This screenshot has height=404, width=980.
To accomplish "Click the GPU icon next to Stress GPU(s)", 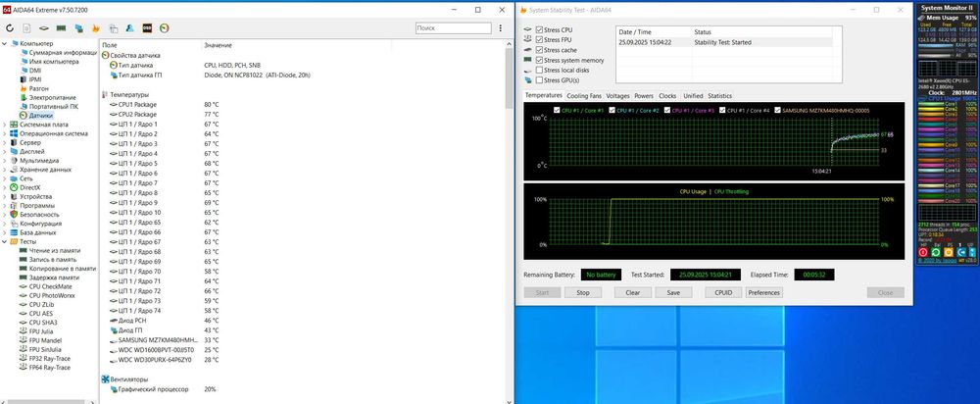I will (x=528, y=80).
